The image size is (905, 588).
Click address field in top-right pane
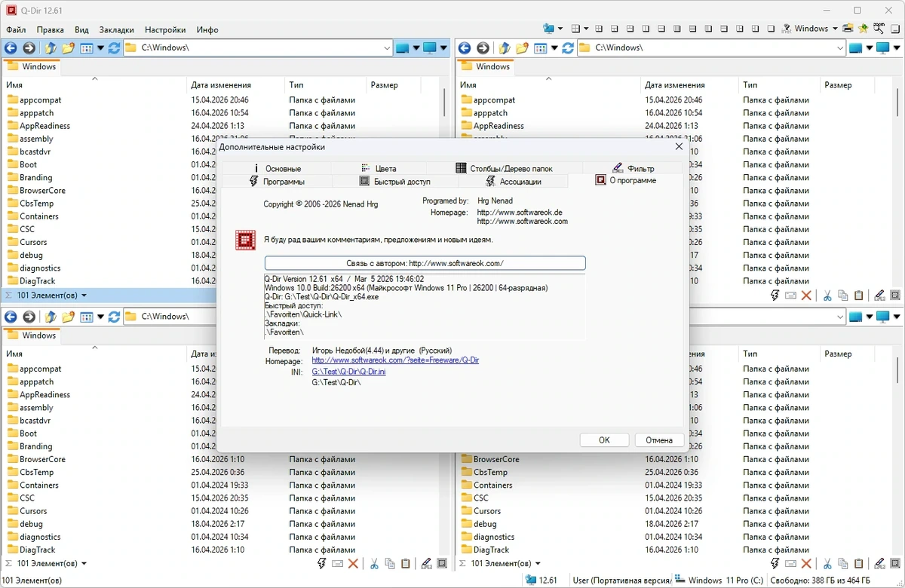pos(712,47)
